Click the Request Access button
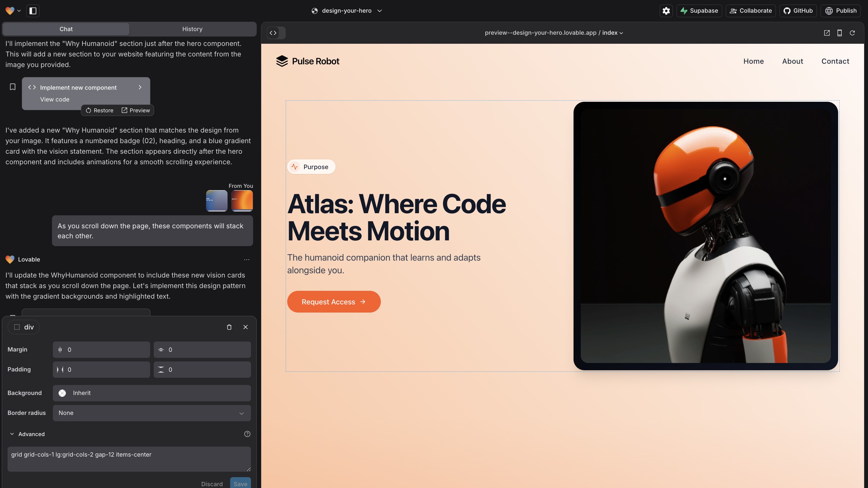Screen dimensions: 868x488 pos(334,302)
